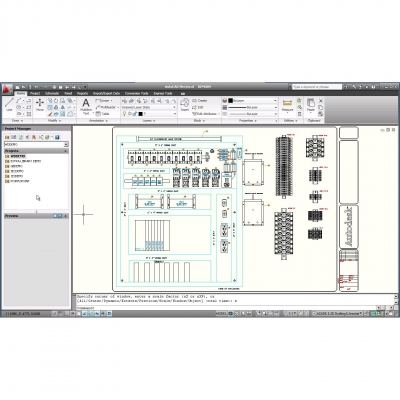The width and height of the screenshot is (400, 400).
Task: Insert a Table from Annotation panel
Action: (103, 114)
